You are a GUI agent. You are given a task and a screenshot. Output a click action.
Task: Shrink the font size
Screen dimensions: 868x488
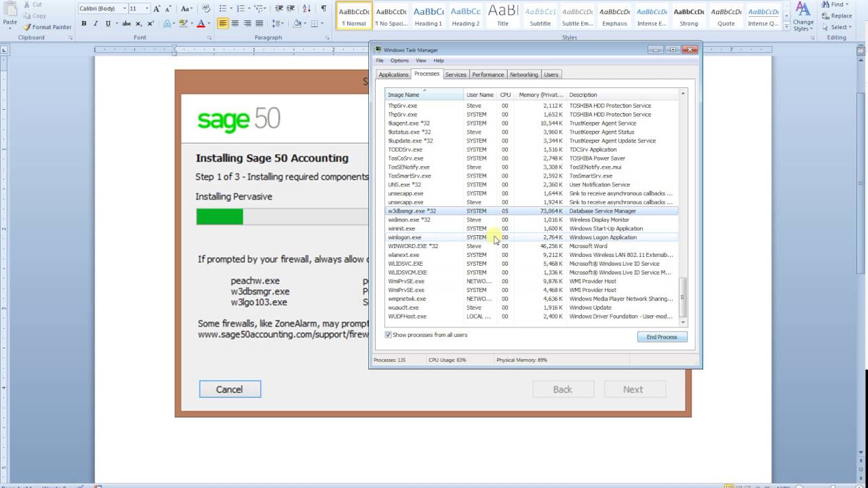[x=167, y=9]
